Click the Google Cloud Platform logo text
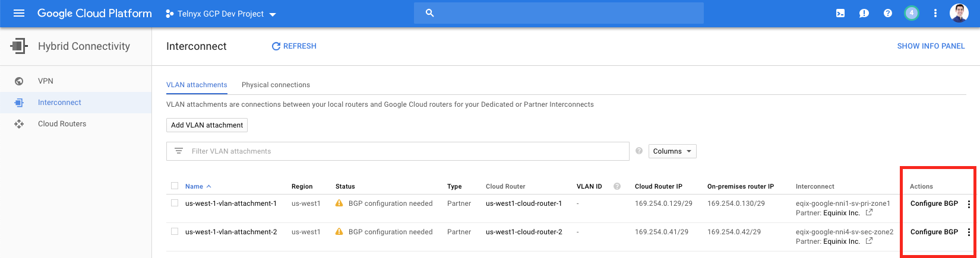This screenshot has width=980, height=258. coord(94,13)
